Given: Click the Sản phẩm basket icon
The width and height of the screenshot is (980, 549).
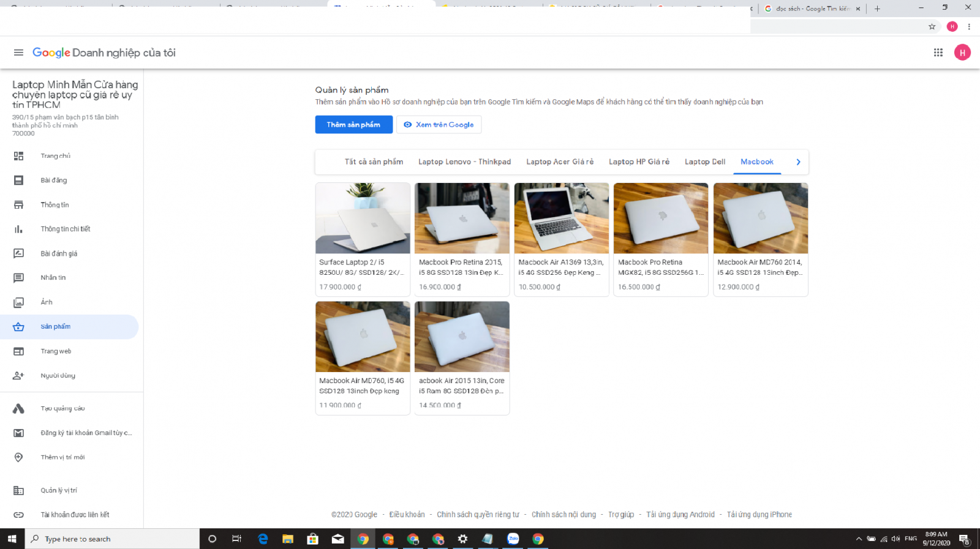Looking at the screenshot, I should coord(18,327).
